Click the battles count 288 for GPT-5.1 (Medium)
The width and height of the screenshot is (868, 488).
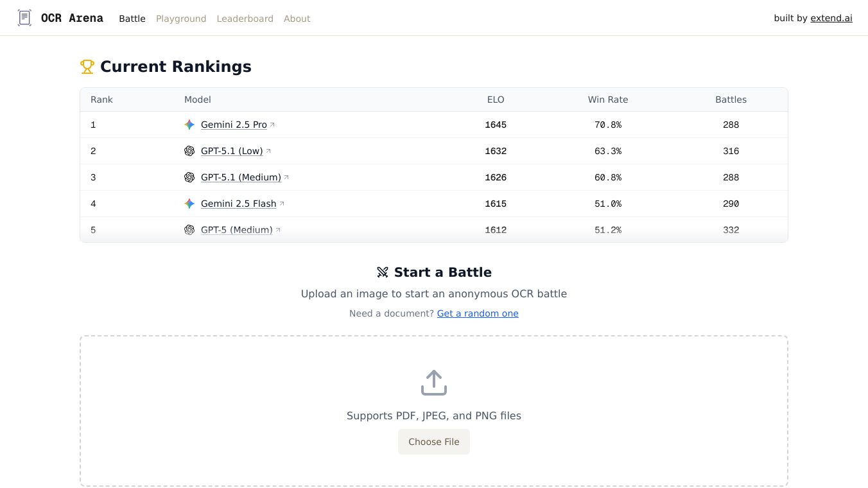point(731,177)
